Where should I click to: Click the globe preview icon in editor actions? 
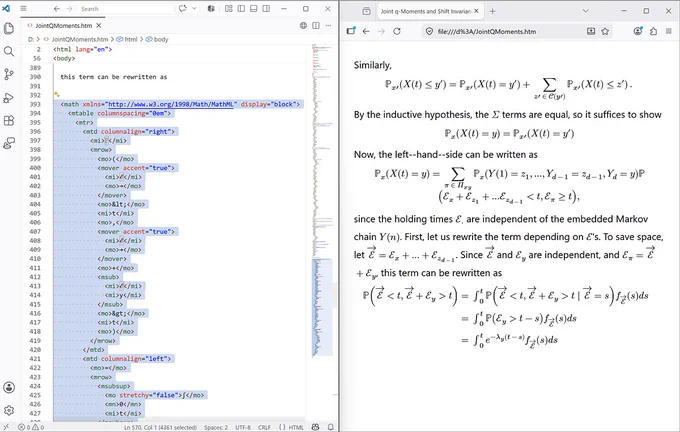click(x=304, y=26)
